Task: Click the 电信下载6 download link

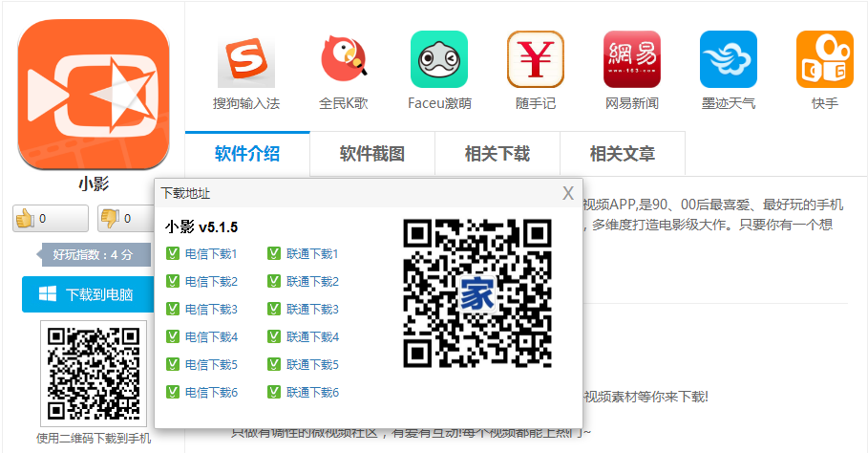Action: click(x=211, y=392)
